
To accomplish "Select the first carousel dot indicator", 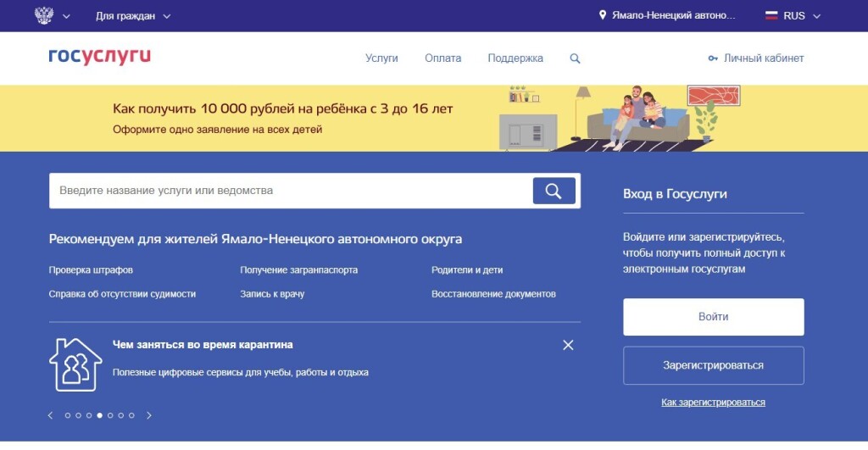I will pyautogui.click(x=68, y=415).
